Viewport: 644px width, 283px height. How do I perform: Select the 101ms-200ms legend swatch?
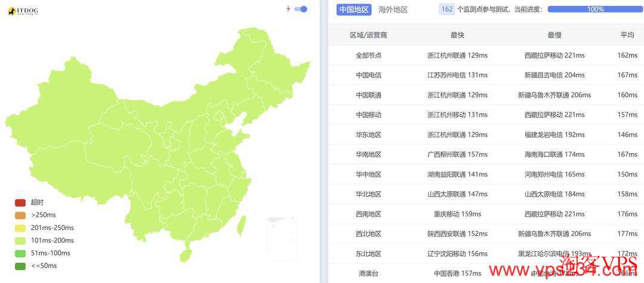coord(20,241)
